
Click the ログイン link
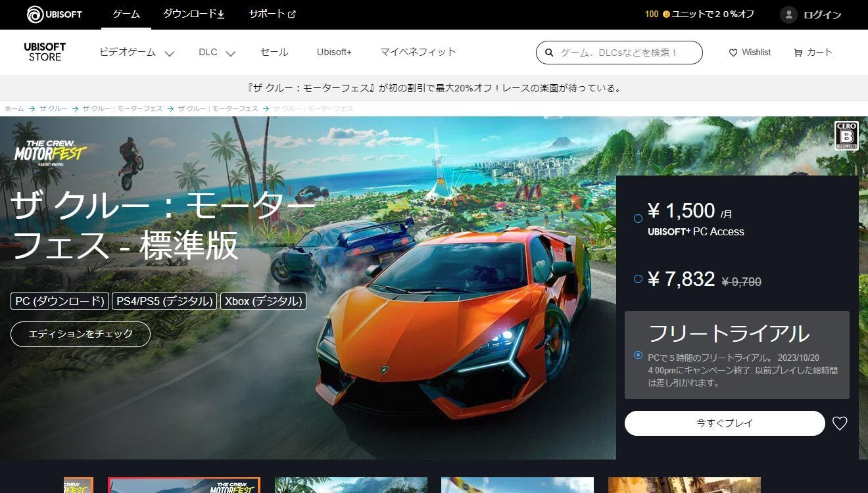click(x=823, y=14)
